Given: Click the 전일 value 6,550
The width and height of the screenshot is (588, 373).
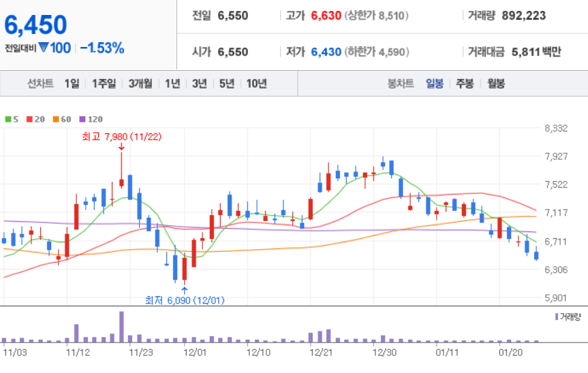Looking at the screenshot, I should (x=233, y=16).
